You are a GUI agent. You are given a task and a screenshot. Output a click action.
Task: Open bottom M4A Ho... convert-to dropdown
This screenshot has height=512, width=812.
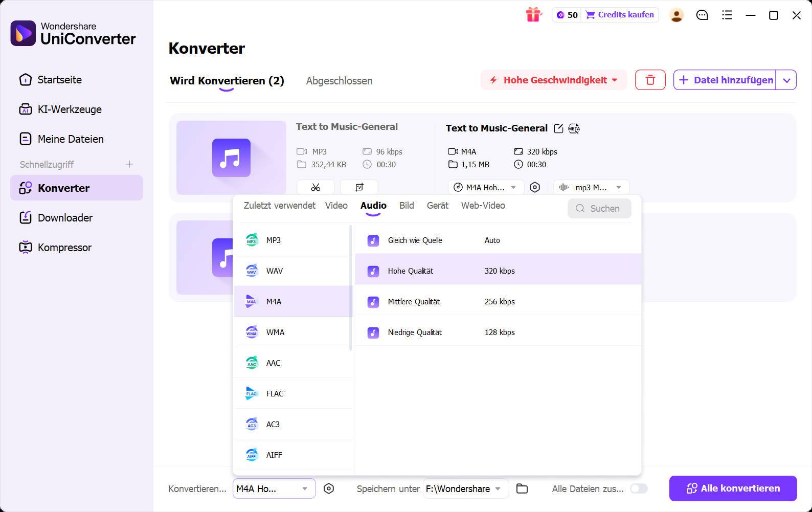coord(274,488)
